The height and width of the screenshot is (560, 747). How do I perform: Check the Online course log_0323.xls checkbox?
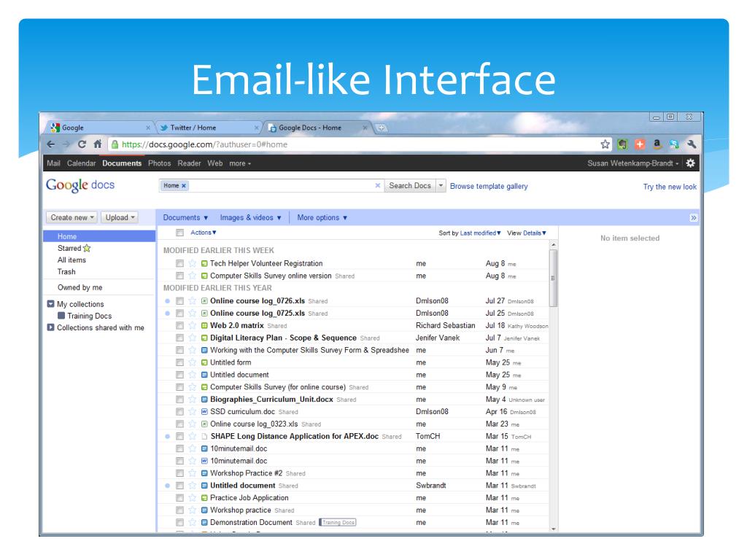coord(179,424)
